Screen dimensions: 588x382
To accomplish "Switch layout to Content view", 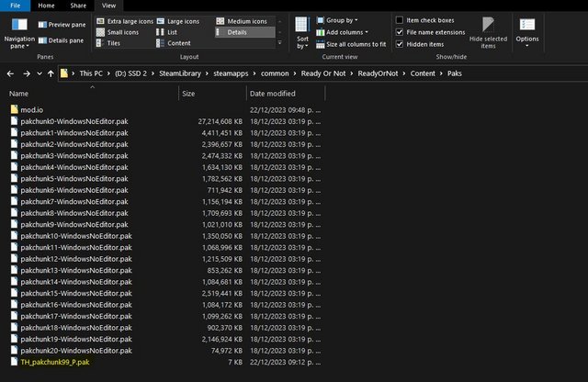I will (174, 43).
